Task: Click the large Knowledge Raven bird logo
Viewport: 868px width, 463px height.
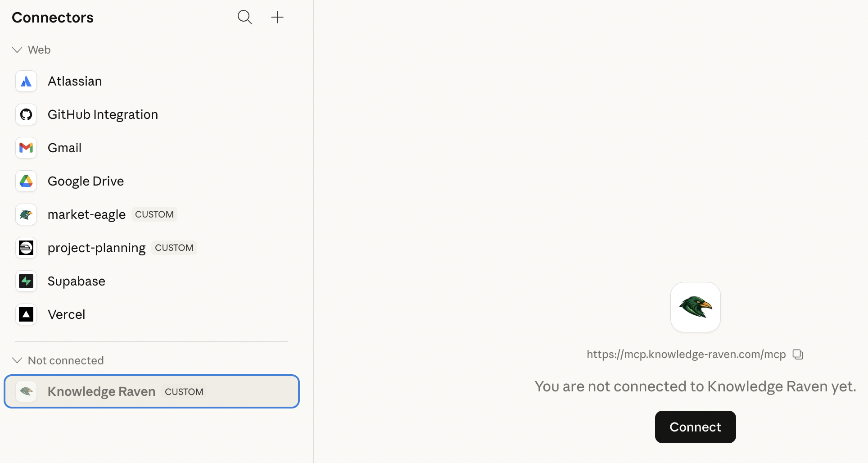Action: 695,307
